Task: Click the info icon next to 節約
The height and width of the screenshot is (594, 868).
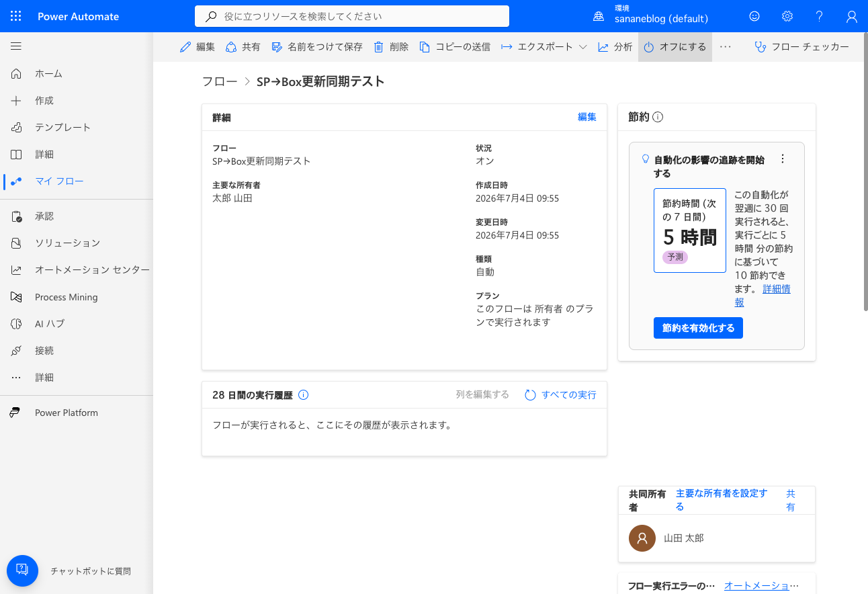Action: click(658, 117)
